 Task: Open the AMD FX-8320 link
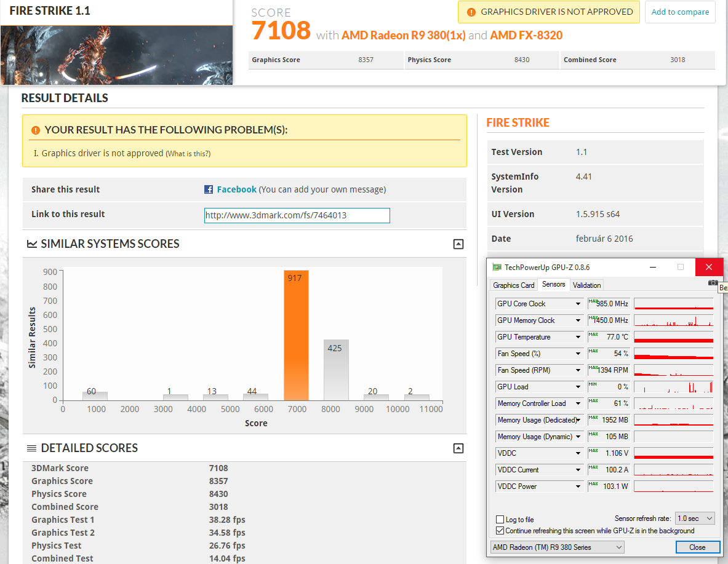coord(526,35)
